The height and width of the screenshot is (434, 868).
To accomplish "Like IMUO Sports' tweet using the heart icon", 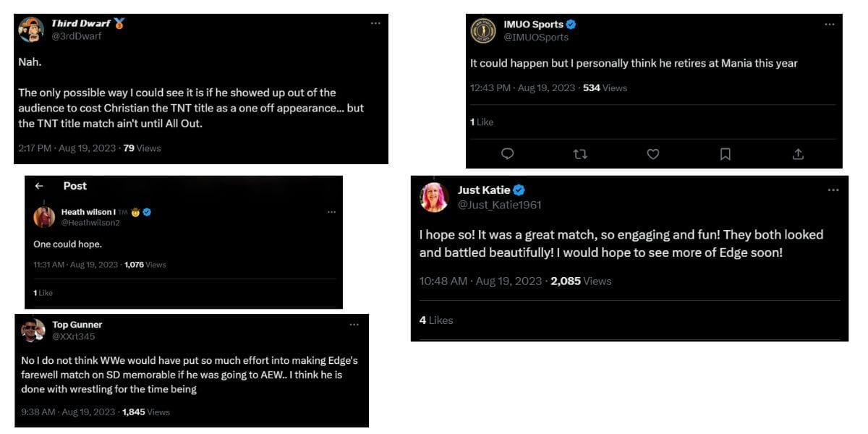I will tap(653, 153).
